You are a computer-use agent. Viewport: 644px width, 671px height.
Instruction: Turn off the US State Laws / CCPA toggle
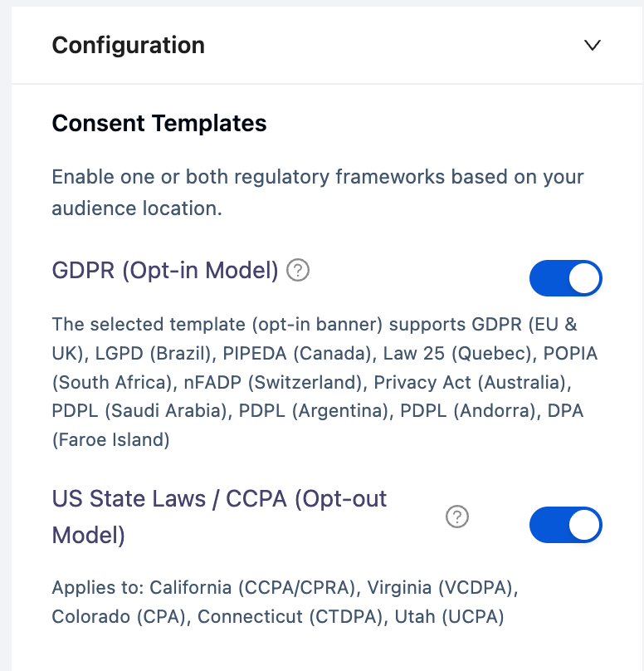(x=565, y=525)
